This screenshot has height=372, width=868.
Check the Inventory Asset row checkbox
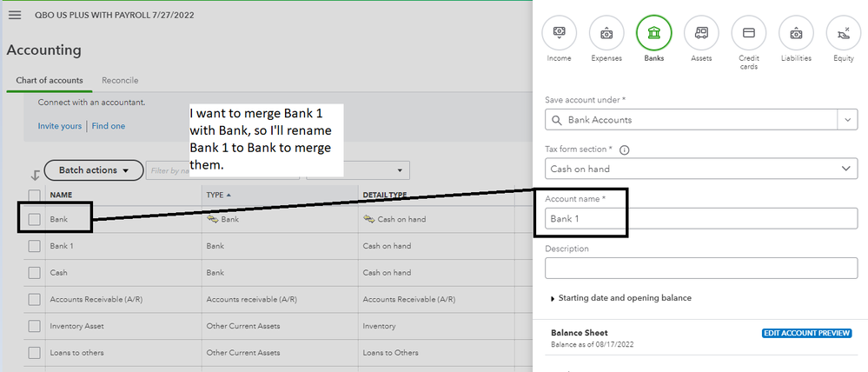[35, 326]
